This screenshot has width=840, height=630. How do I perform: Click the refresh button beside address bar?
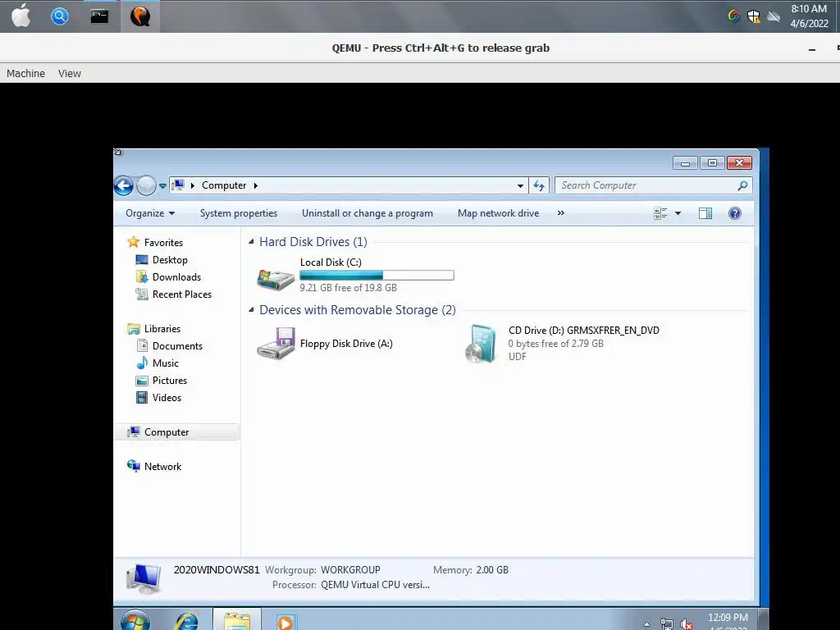click(539, 186)
